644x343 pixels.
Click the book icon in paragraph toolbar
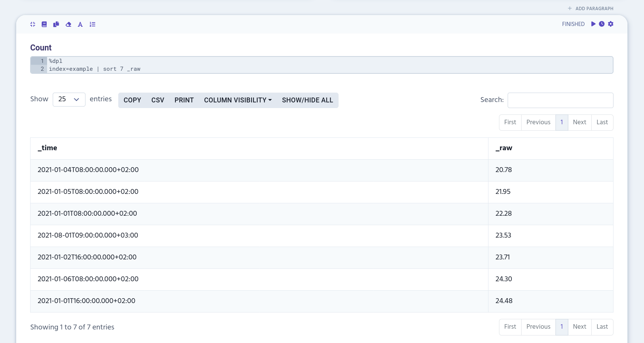(44, 24)
